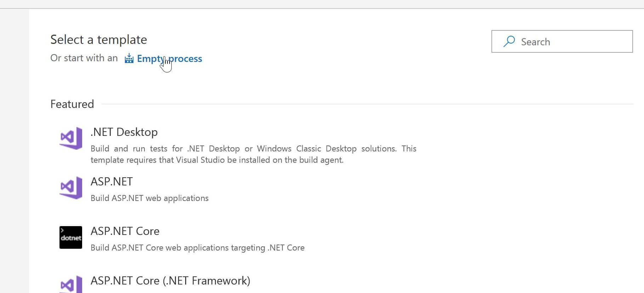Click the .NET Desktop description text
Viewport: 644px width, 293px height.
point(253,154)
